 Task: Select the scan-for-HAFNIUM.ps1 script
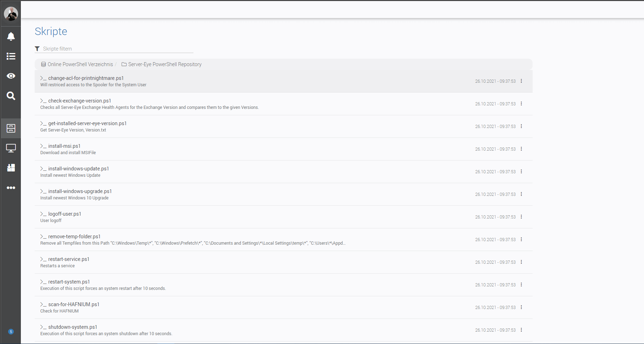point(74,304)
